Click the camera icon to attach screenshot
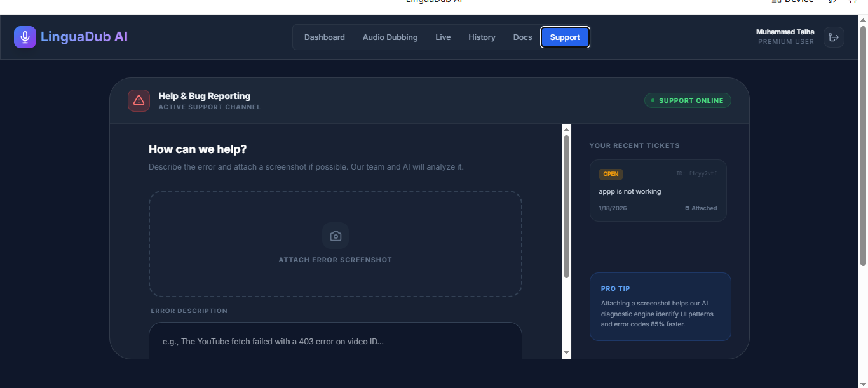 [336, 236]
